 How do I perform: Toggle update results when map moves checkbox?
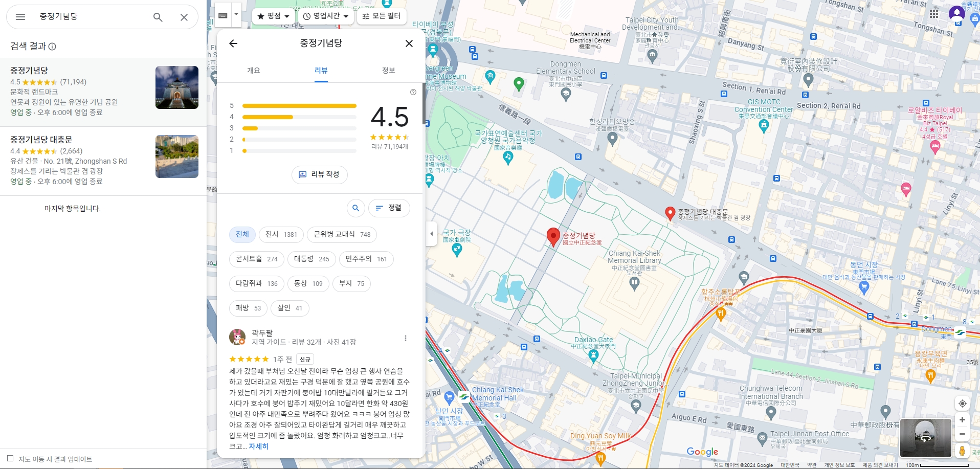point(10,458)
